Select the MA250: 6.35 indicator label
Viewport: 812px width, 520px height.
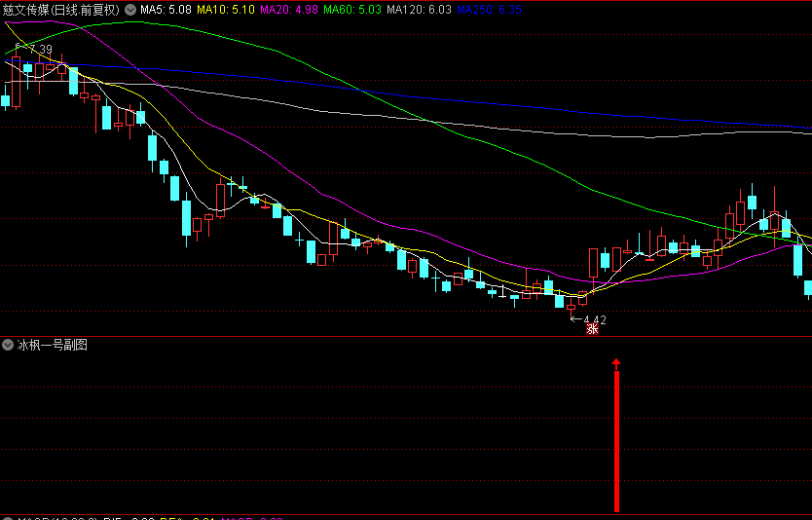point(490,10)
